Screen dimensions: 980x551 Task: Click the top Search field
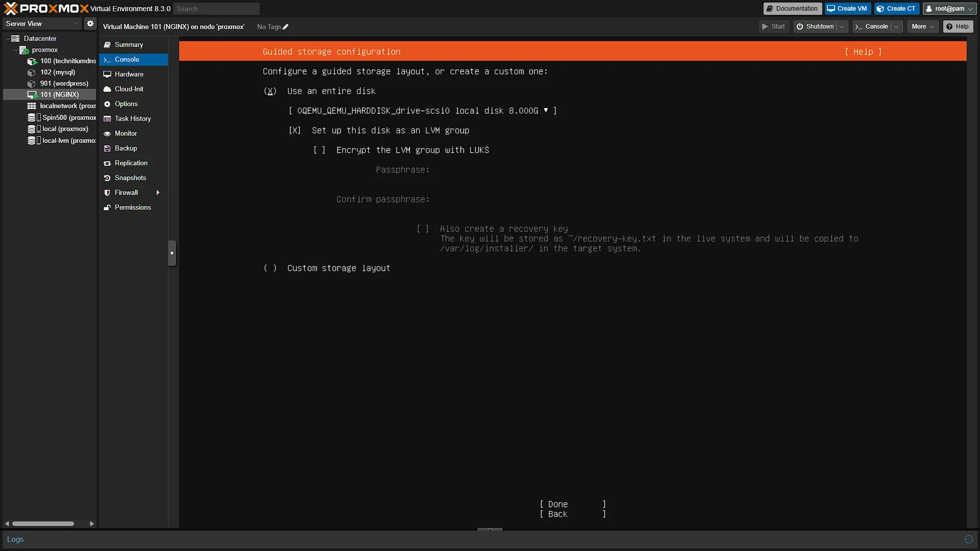pyautogui.click(x=216, y=9)
